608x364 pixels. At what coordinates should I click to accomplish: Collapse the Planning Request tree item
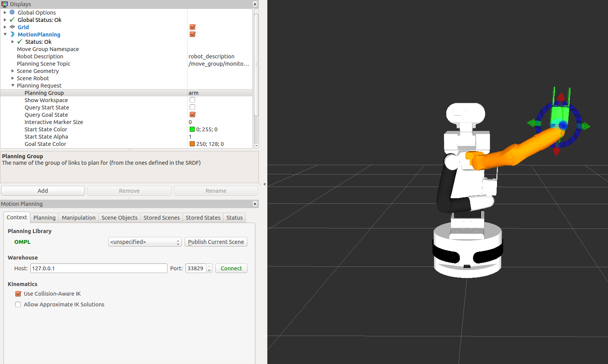13,86
